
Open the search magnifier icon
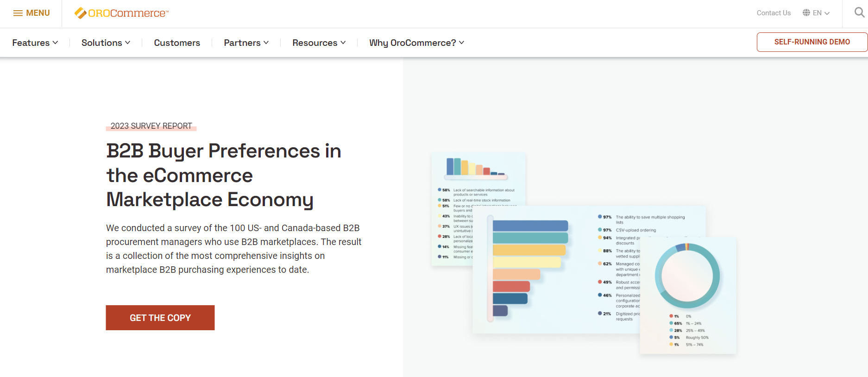pyautogui.click(x=859, y=13)
